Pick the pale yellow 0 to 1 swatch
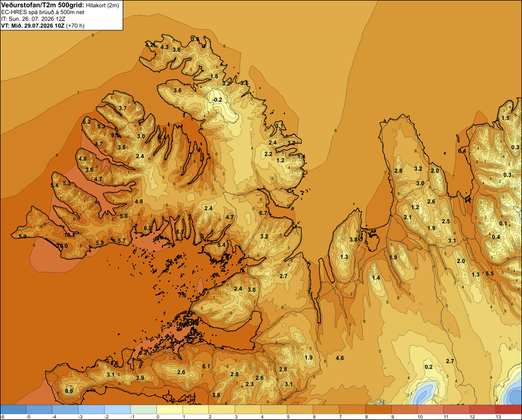This screenshot has height=420, width=522. point(170,409)
